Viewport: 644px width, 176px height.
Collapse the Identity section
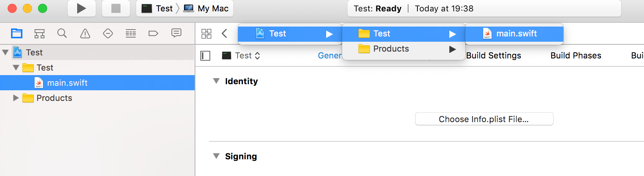point(216,81)
